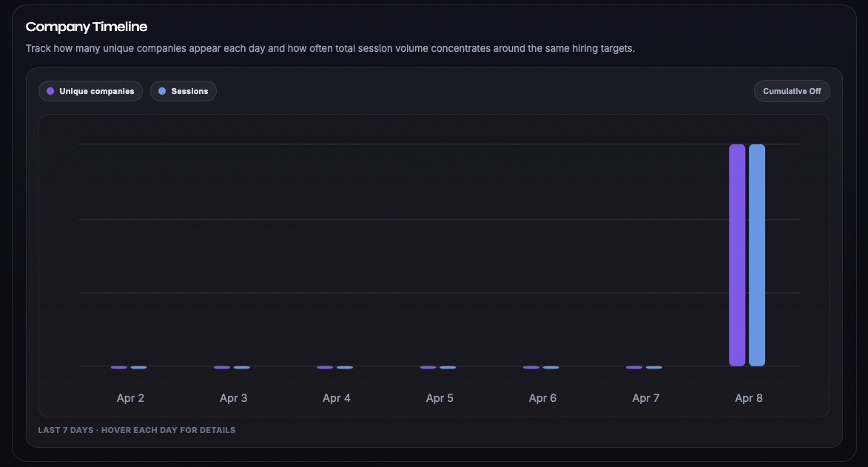This screenshot has height=467, width=868.
Task: Click the Company Timeline heading
Action: 87,26
